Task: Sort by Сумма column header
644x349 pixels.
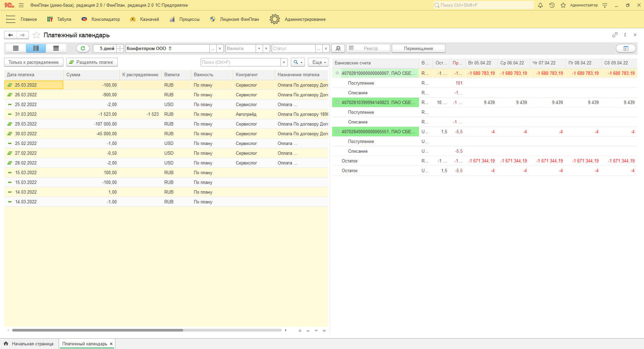Action: click(91, 74)
